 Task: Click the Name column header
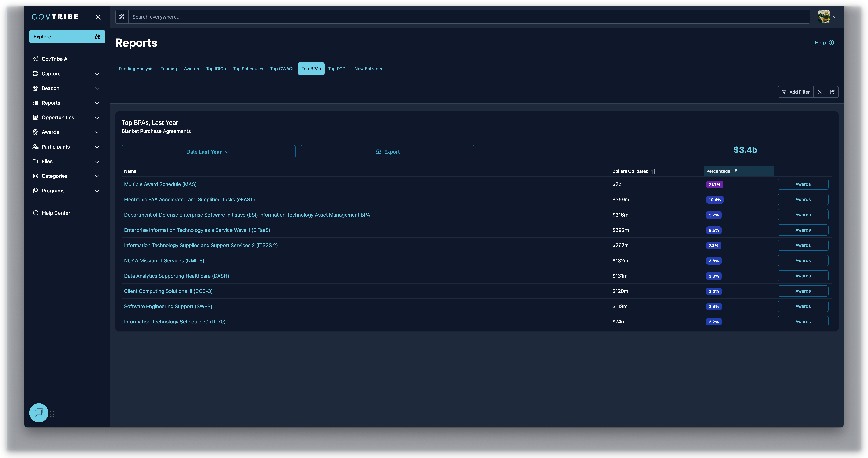tap(130, 171)
